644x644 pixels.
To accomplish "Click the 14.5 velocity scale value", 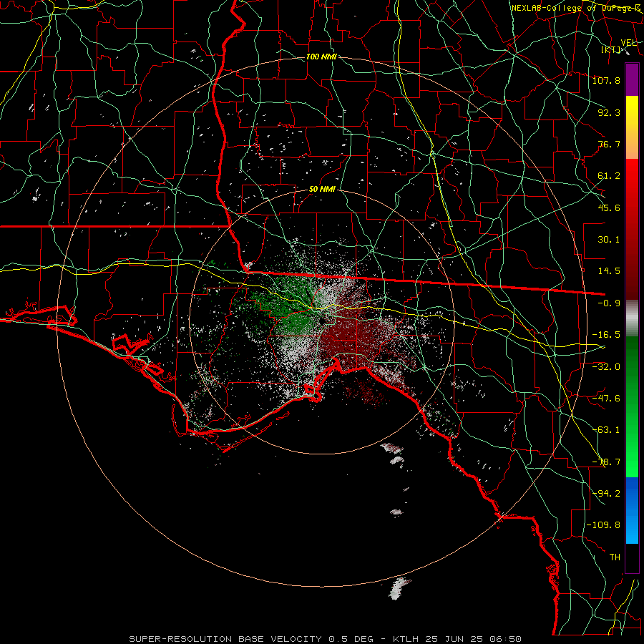I will (x=609, y=271).
